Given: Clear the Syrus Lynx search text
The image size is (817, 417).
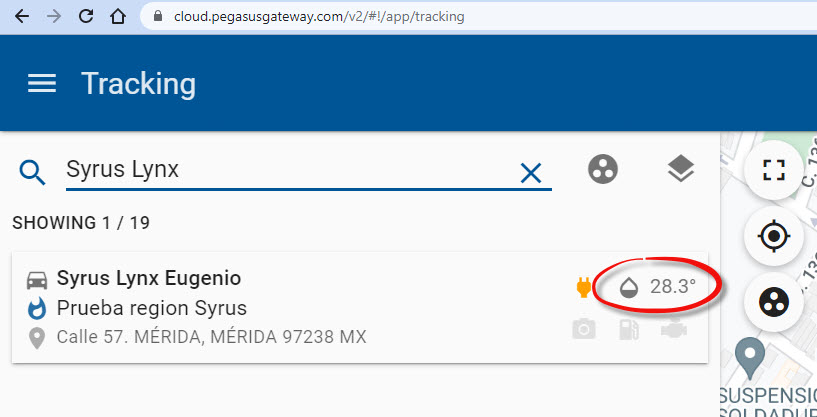Looking at the screenshot, I should click(530, 173).
